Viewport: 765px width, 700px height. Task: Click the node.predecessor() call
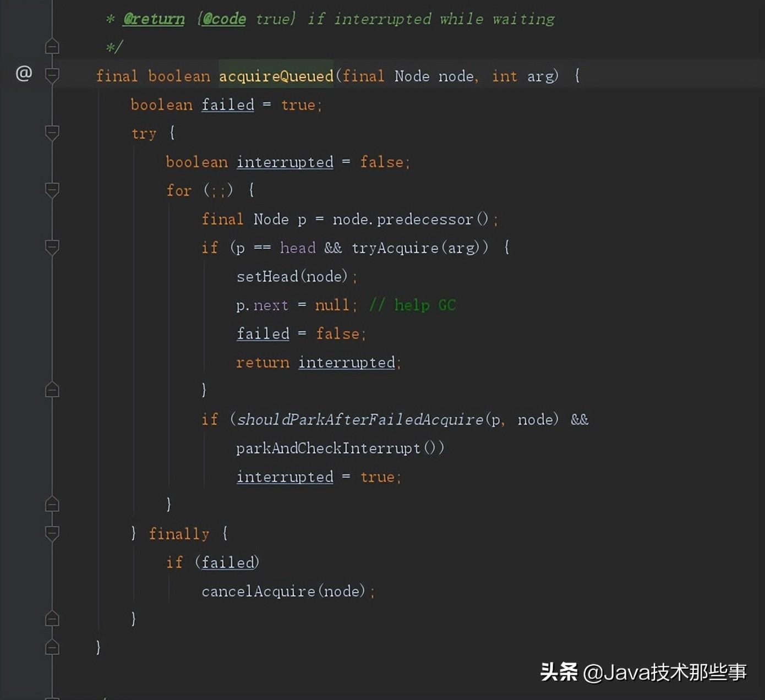(411, 219)
